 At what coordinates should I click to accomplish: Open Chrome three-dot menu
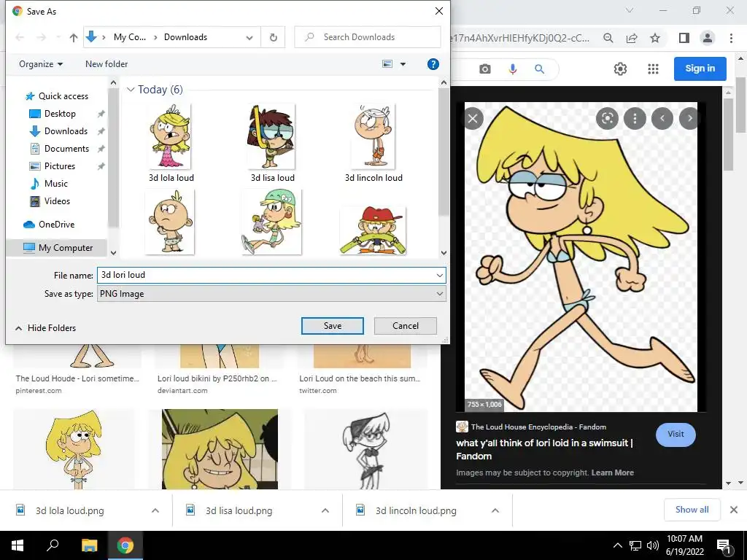(731, 38)
